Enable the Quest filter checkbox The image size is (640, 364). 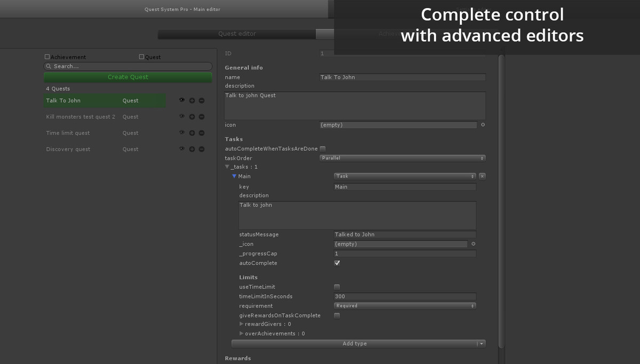pyautogui.click(x=141, y=56)
